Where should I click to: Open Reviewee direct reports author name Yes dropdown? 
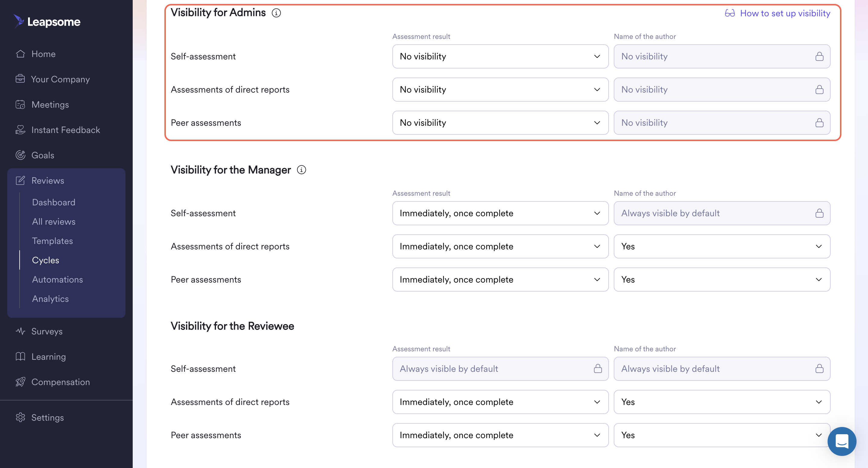(722, 402)
